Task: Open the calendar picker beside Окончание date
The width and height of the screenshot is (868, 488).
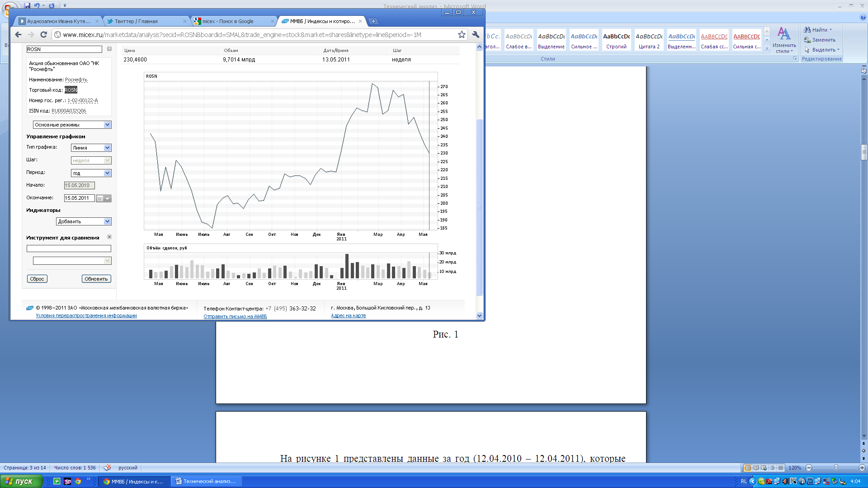Action: (103, 198)
